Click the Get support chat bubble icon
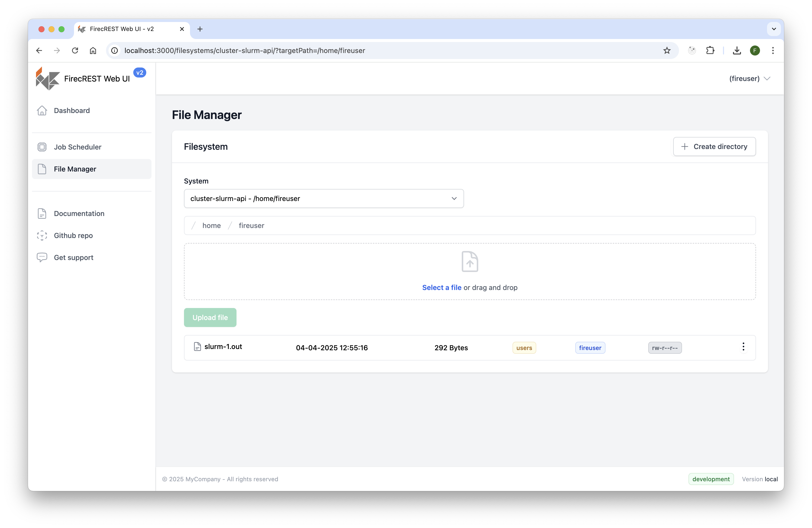 pyautogui.click(x=42, y=257)
